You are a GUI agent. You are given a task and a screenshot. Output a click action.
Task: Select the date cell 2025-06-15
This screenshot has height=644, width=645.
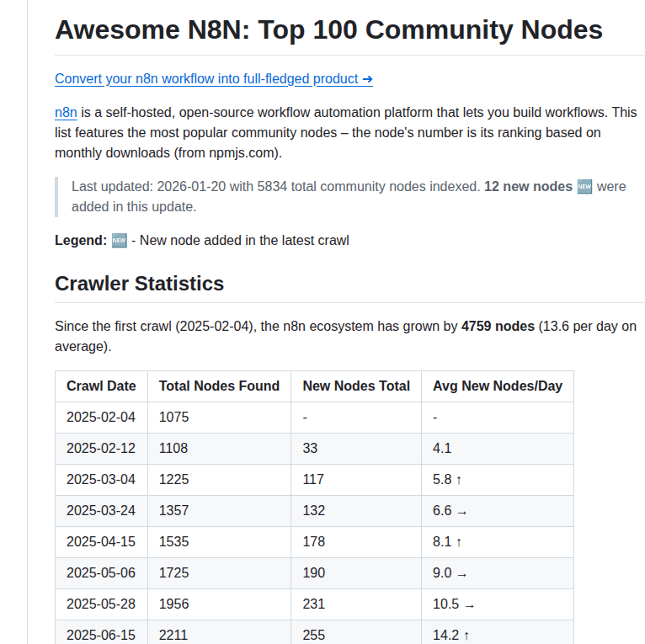tap(101, 633)
